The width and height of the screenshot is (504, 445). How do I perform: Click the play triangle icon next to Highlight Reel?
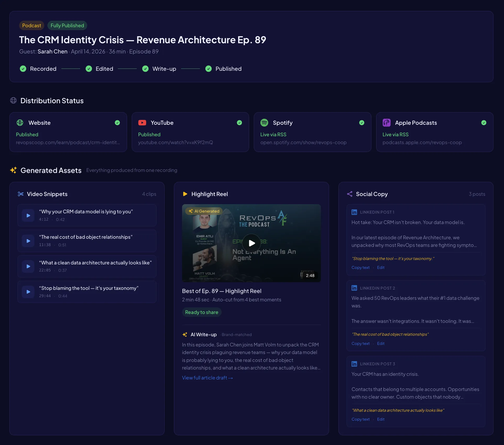185,194
